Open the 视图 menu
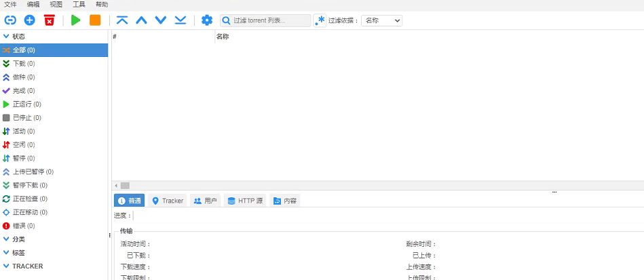 (x=56, y=5)
